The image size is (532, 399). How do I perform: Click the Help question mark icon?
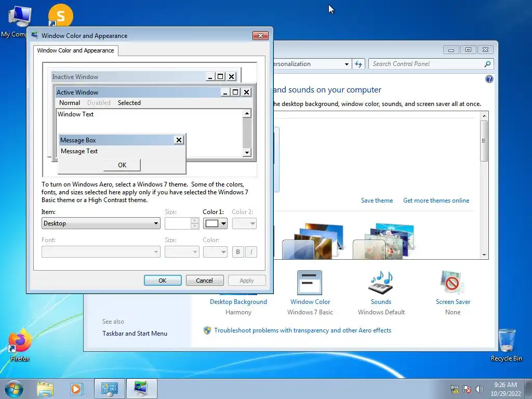[x=489, y=79]
